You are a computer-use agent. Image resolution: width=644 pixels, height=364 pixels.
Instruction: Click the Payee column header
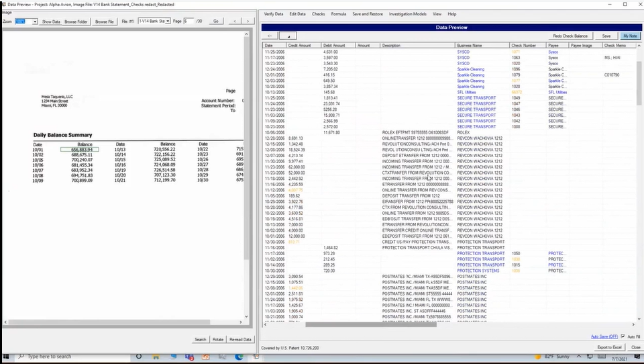tap(557, 45)
